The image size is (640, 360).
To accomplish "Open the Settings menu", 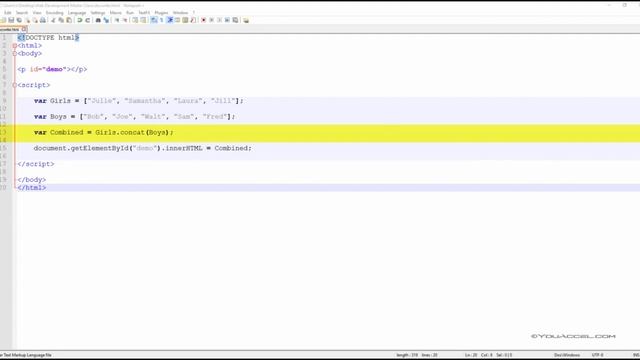I will [x=98, y=13].
